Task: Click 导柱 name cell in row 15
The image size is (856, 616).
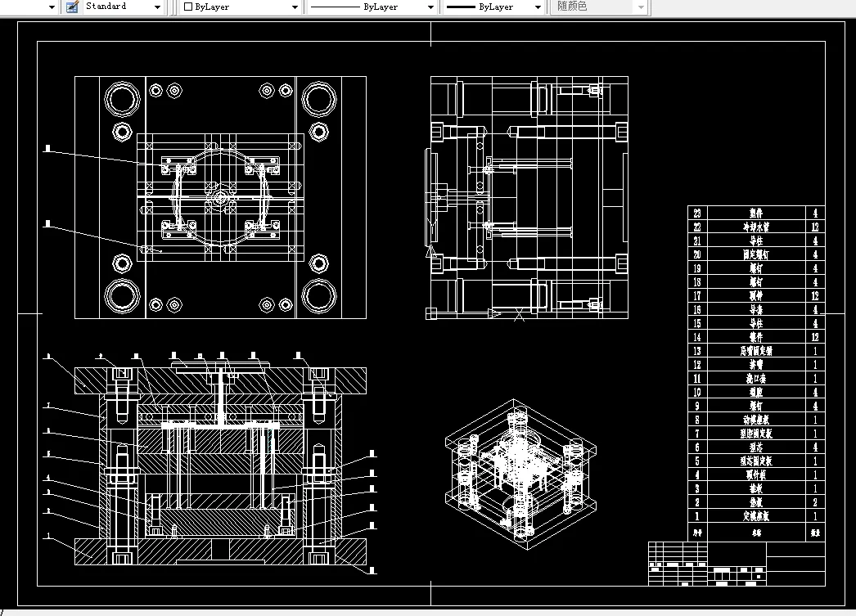Action: pyautogui.click(x=756, y=323)
